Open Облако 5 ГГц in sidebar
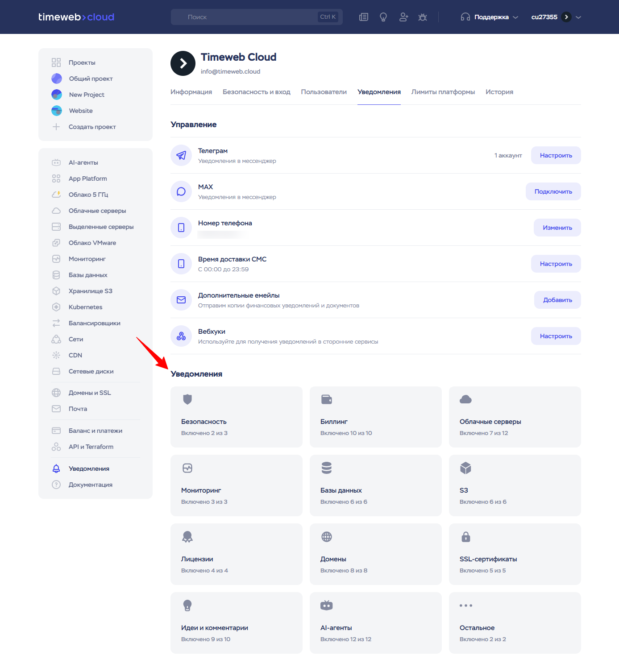The image size is (619, 672). pos(88,195)
